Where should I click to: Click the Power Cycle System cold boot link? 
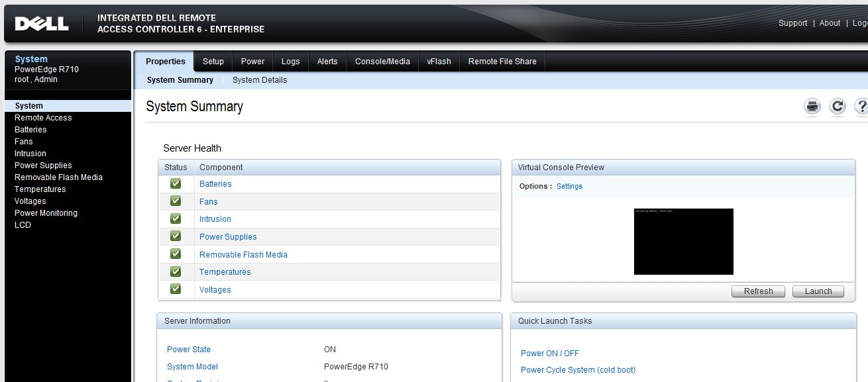578,370
